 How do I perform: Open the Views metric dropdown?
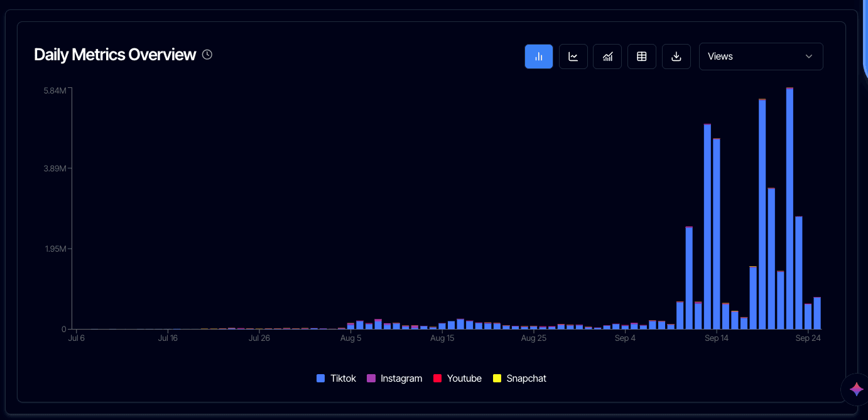click(x=761, y=57)
